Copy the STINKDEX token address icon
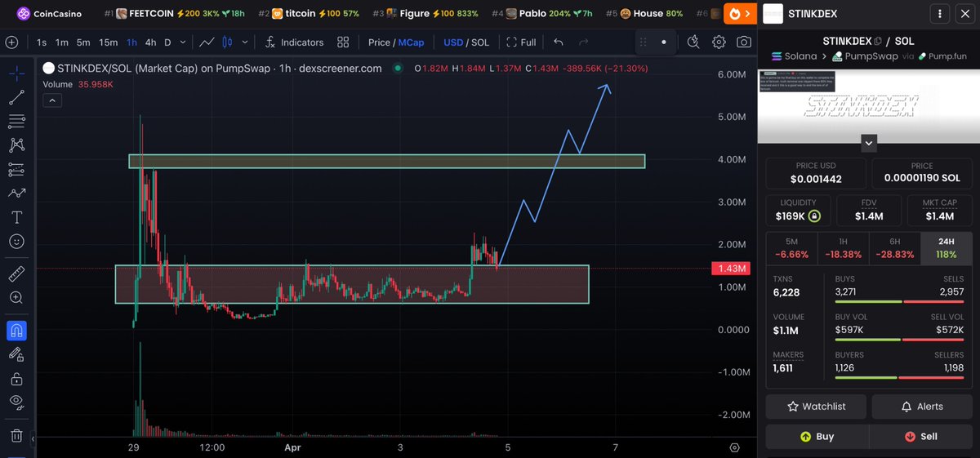980x458 pixels. [x=877, y=41]
